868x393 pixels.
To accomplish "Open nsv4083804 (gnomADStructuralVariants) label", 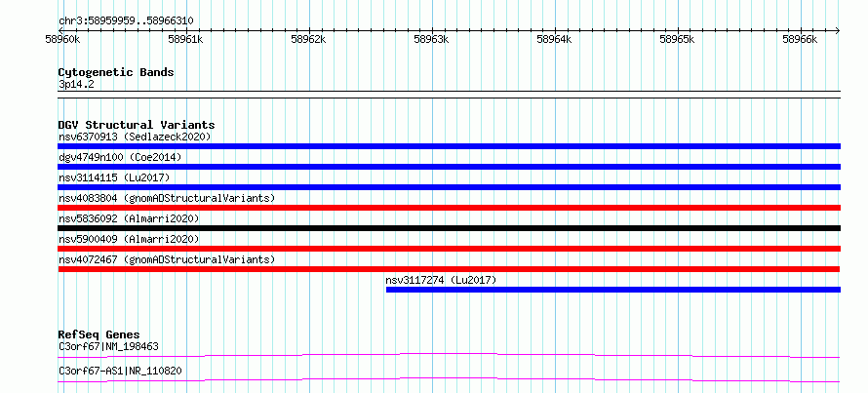I will 167,198.
